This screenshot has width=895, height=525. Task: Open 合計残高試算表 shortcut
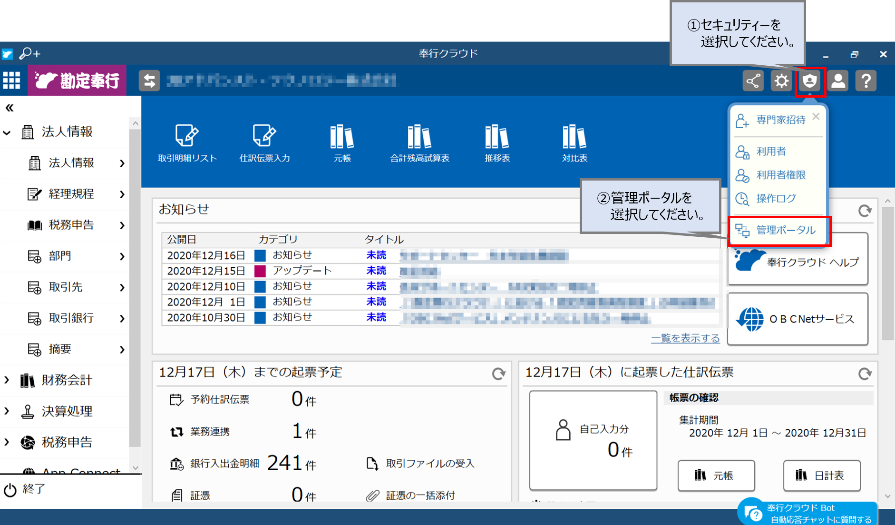(x=420, y=143)
